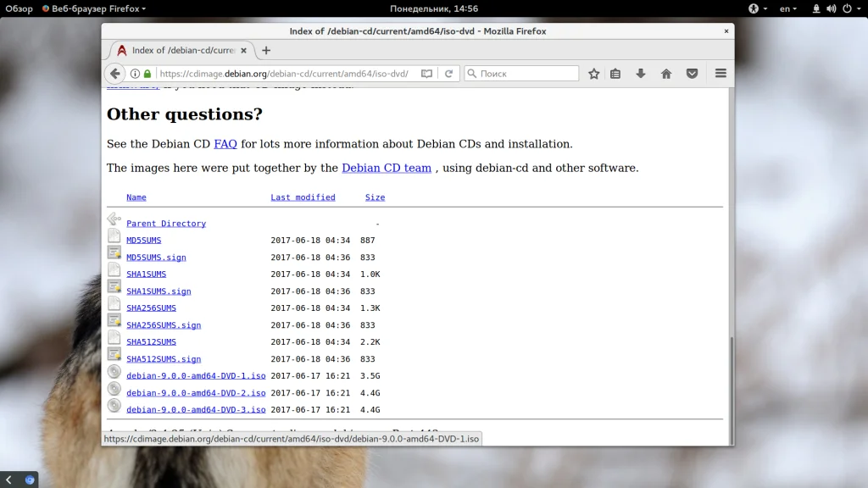Open the Обзор activities overview
868x488 pixels.
(19, 8)
